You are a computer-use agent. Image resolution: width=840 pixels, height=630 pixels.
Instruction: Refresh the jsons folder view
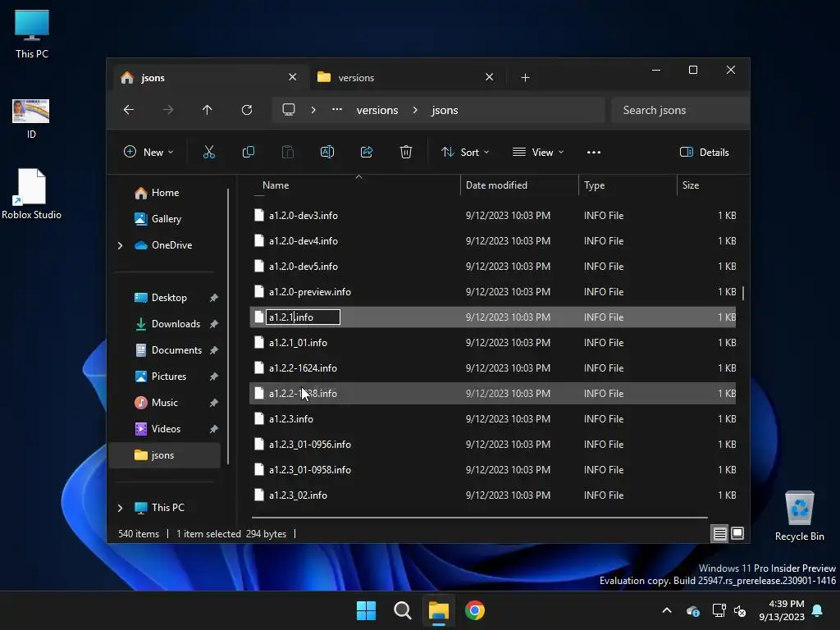click(246, 110)
